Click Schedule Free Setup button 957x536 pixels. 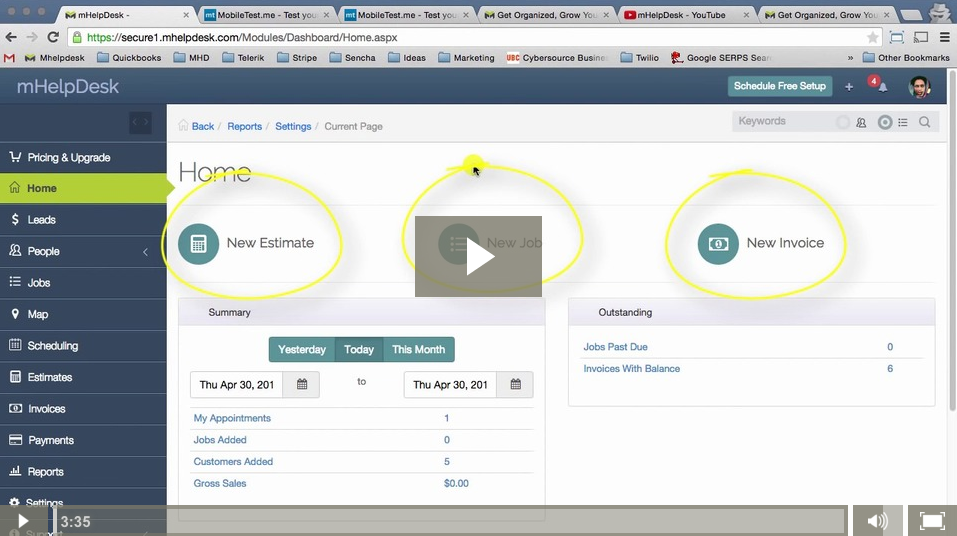pyautogui.click(x=779, y=86)
